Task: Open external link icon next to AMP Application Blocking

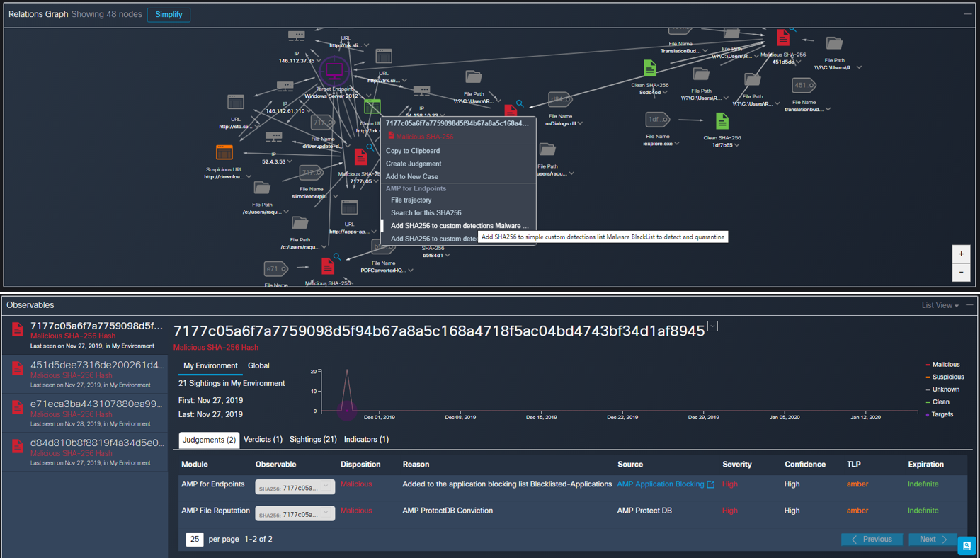Action: coord(711,484)
